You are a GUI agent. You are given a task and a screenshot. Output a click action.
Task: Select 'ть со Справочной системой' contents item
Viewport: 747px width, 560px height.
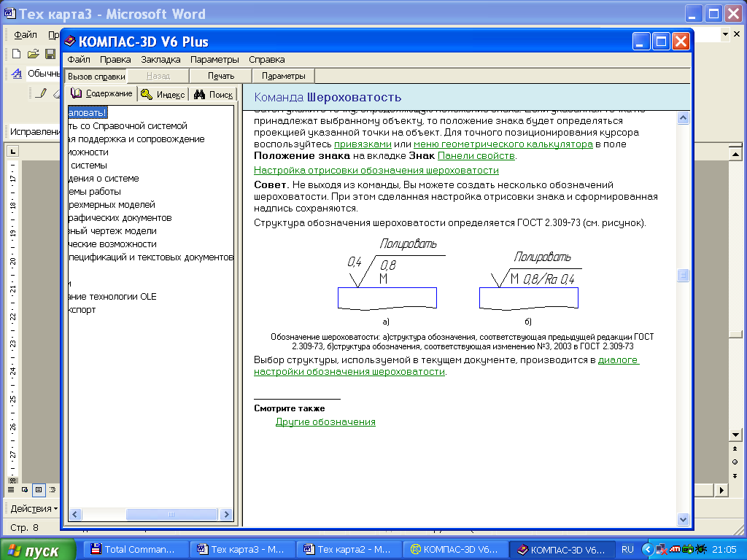(128, 126)
